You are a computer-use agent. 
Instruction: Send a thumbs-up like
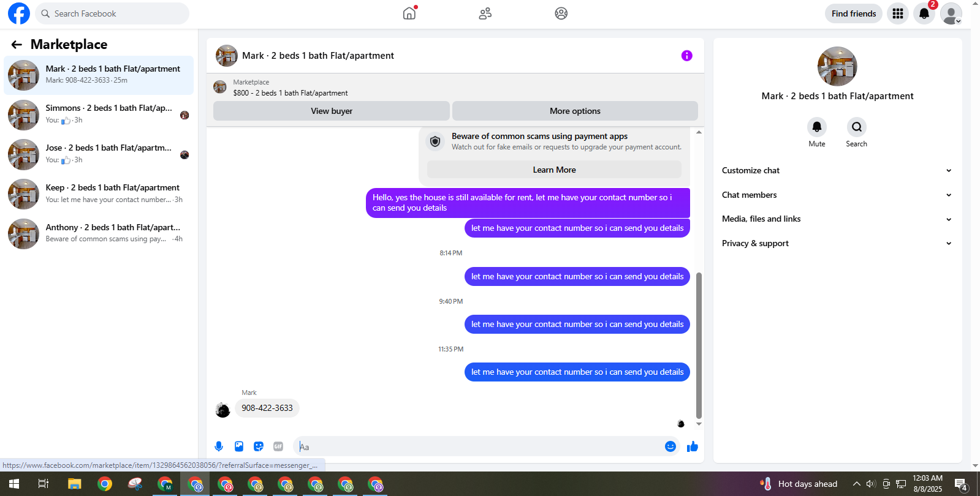pos(693,446)
